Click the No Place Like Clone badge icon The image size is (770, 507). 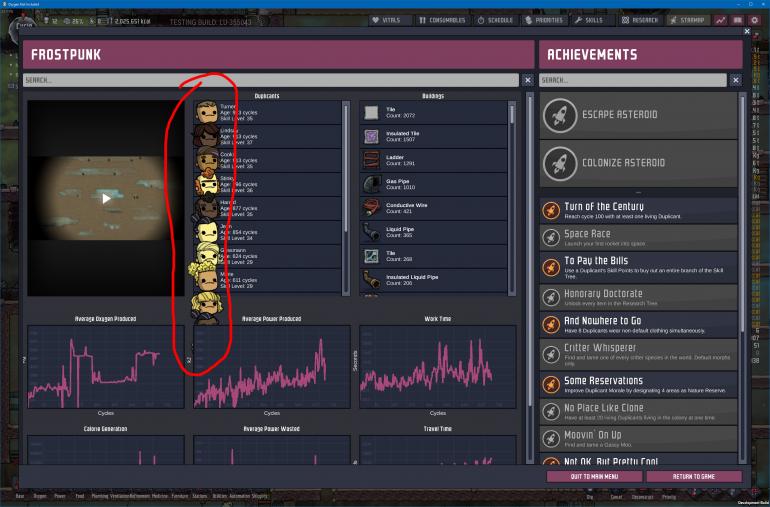tap(551, 412)
